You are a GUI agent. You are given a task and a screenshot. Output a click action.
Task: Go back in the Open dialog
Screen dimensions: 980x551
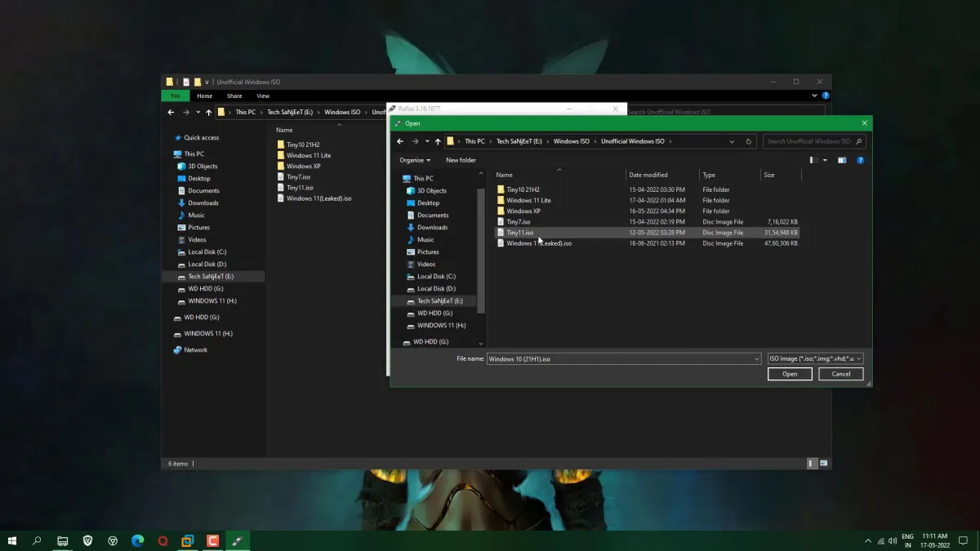(x=400, y=141)
